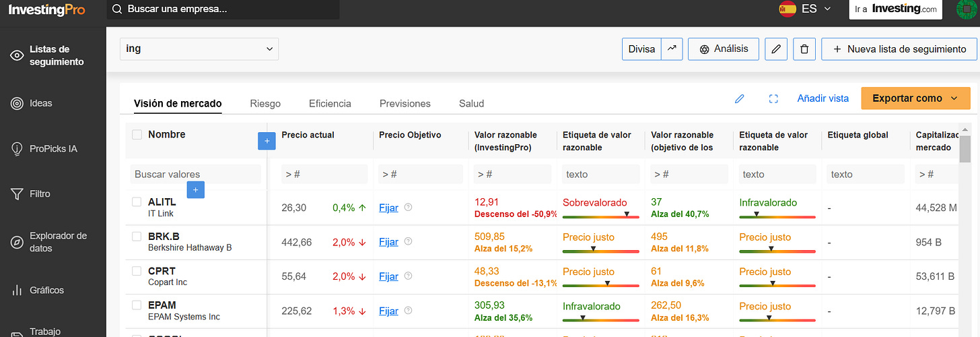Expand the Exportar como dropdown
This screenshot has width=980, height=337.
915,98
